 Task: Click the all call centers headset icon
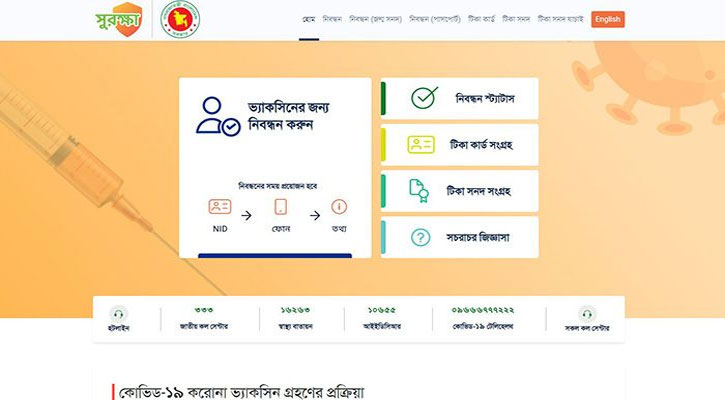pyautogui.click(x=587, y=314)
